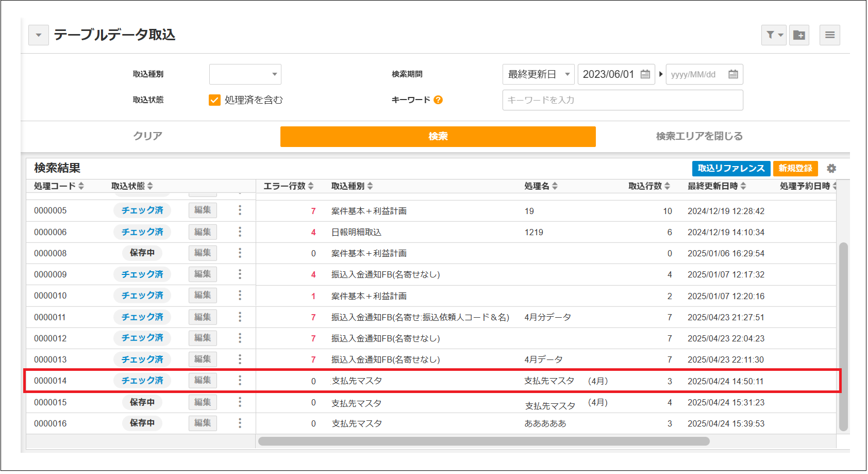
Task: Click the orange 検索 button
Action: tap(438, 137)
